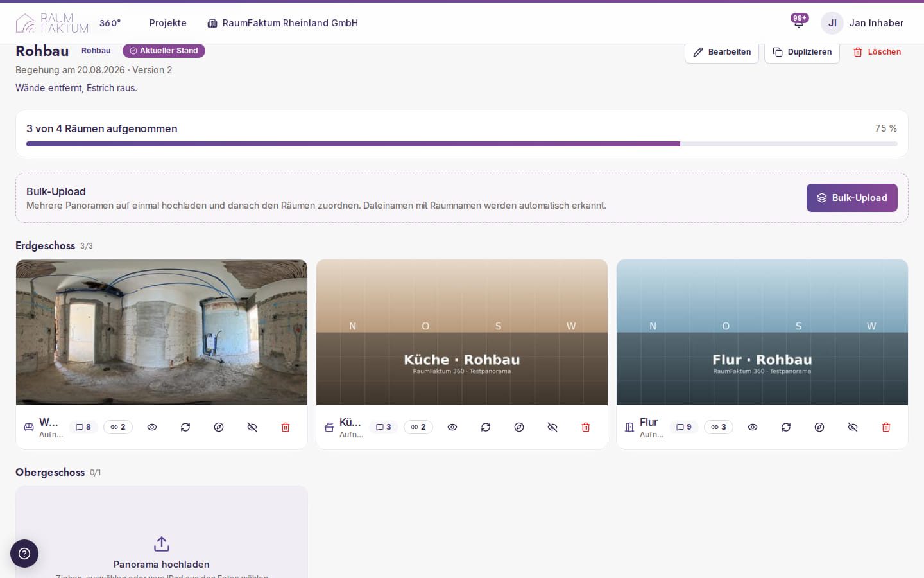
Task: Open the JI user avatar
Action: click(832, 23)
